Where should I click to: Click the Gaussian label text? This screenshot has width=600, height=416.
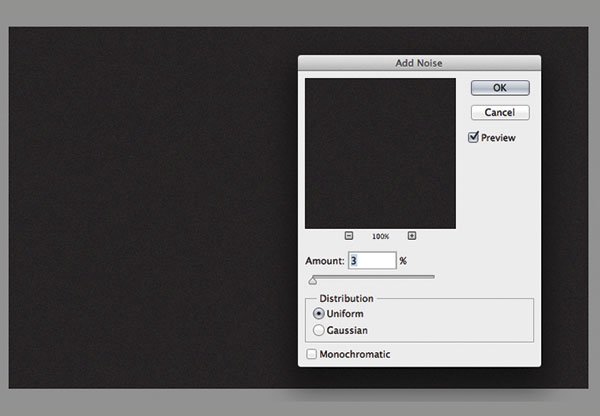tap(350, 329)
